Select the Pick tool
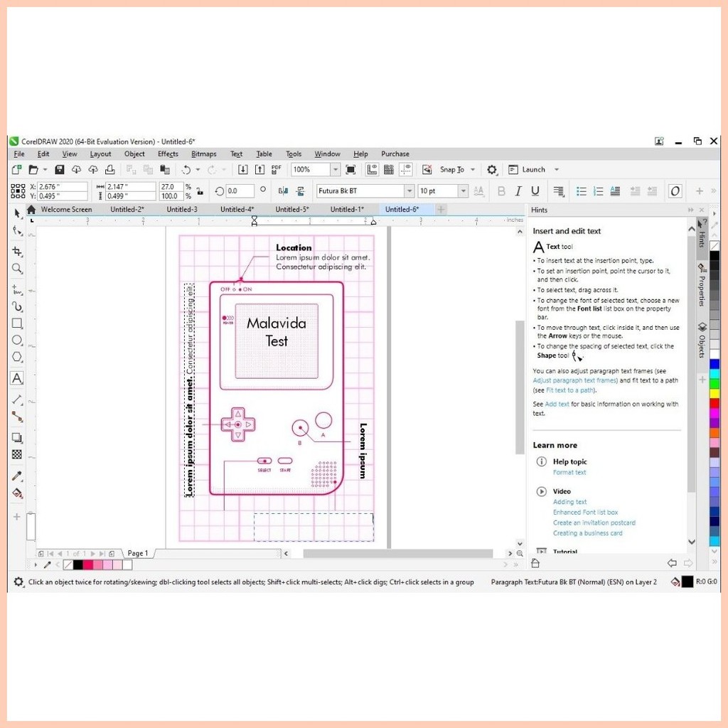This screenshot has width=728, height=728. (16, 213)
